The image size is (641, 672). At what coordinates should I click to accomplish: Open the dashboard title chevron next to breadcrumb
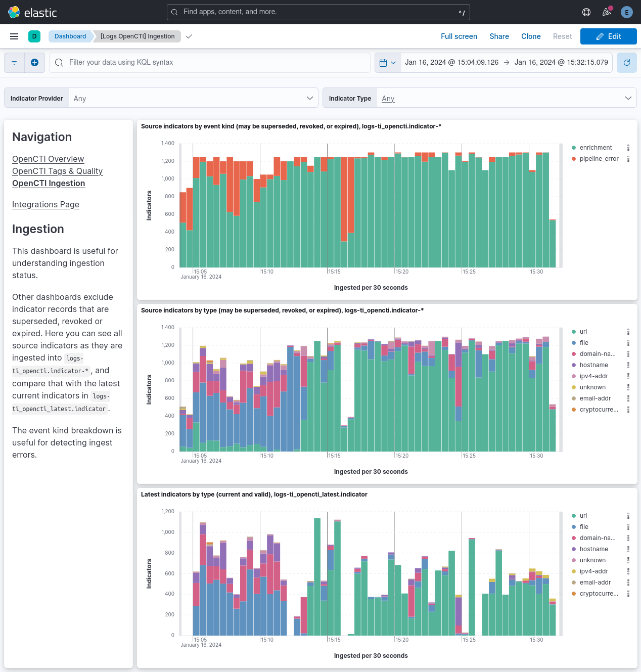click(189, 36)
